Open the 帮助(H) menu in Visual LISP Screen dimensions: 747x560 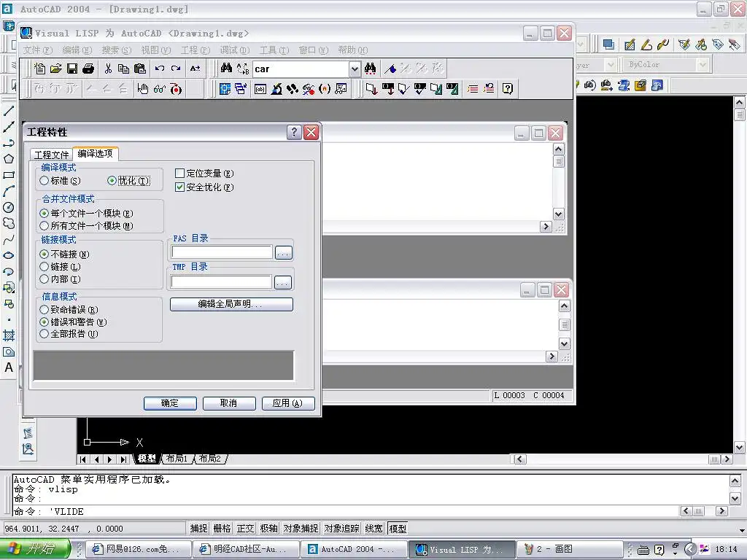[x=352, y=50]
